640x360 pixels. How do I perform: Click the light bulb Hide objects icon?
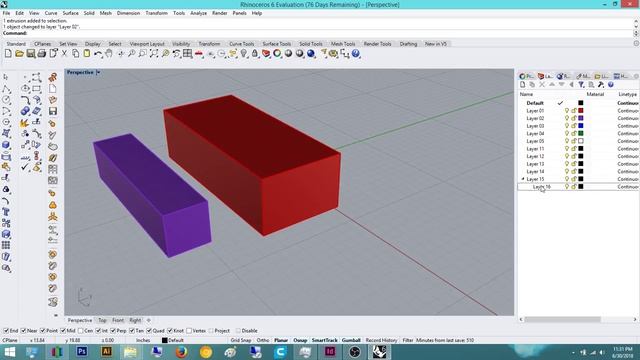pos(244,53)
